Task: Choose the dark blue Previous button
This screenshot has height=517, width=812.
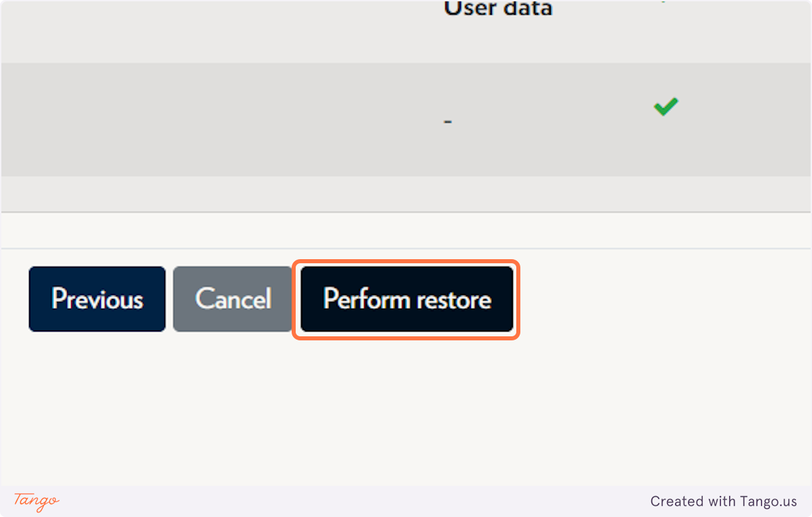Action: pyautogui.click(x=97, y=299)
